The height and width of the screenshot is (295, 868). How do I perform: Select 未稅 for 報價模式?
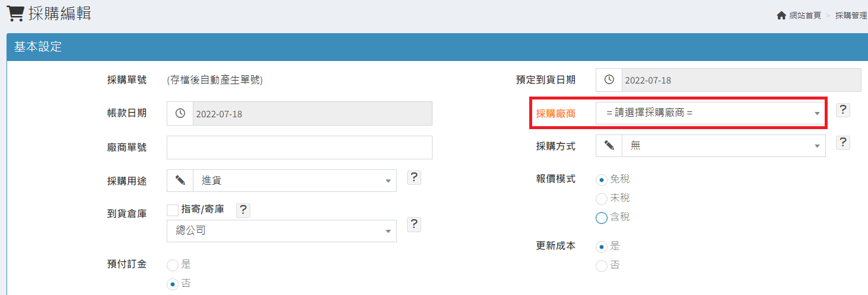[602, 198]
